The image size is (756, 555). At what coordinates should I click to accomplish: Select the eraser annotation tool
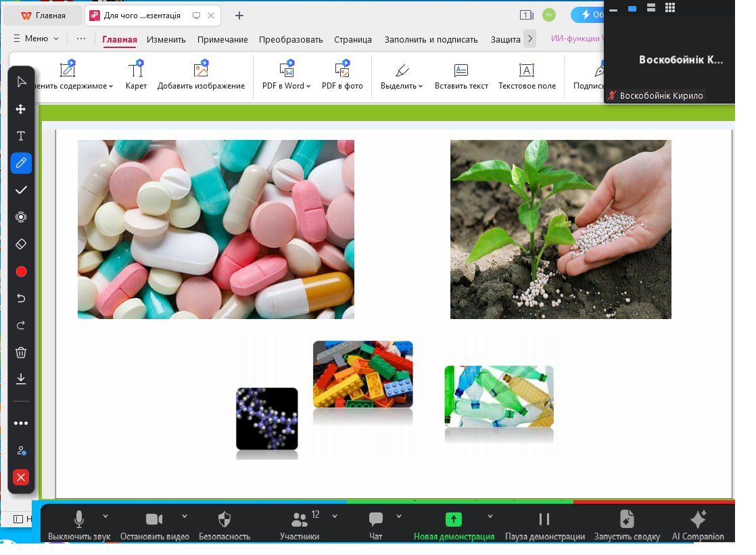[x=21, y=244]
